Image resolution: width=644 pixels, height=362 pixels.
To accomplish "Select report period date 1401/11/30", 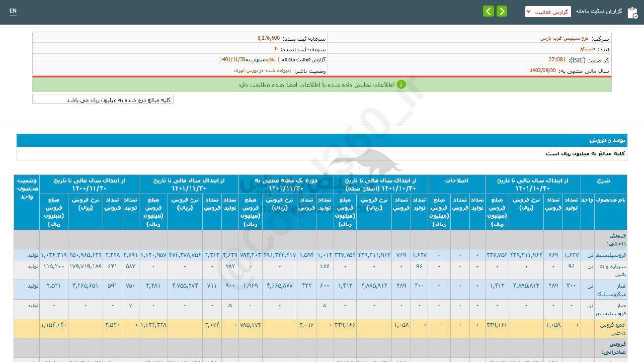I will 233,60.
